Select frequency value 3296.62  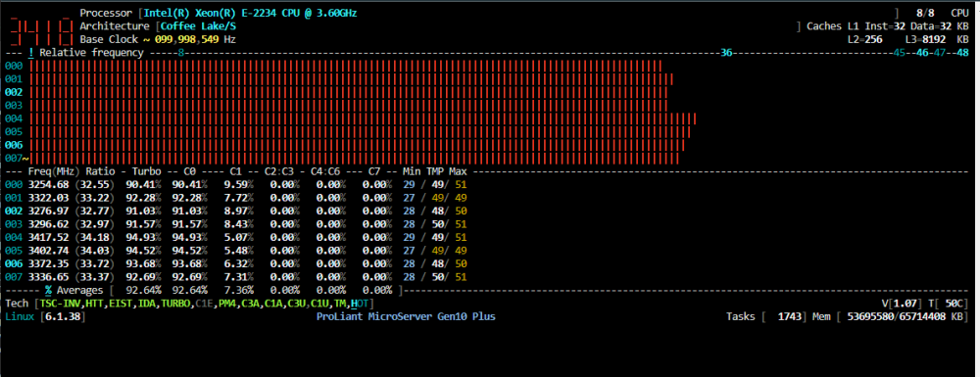click(x=49, y=224)
